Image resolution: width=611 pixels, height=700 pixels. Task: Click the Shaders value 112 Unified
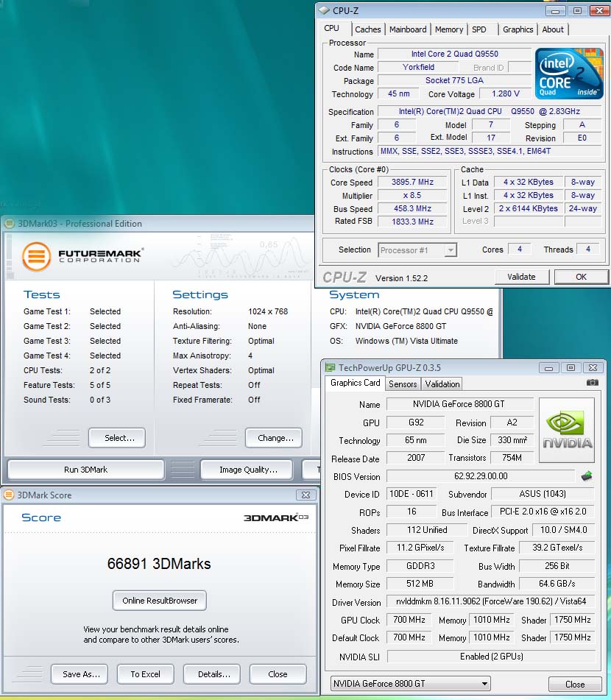(x=427, y=530)
